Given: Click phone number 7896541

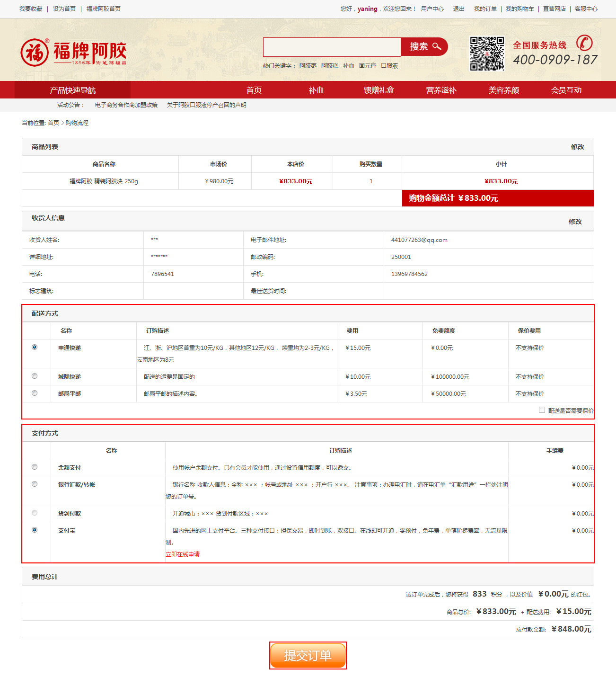Looking at the screenshot, I should click(x=162, y=274).
